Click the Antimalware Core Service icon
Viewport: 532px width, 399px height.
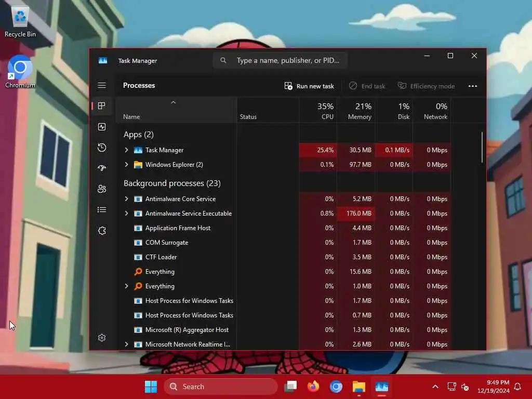(x=138, y=199)
